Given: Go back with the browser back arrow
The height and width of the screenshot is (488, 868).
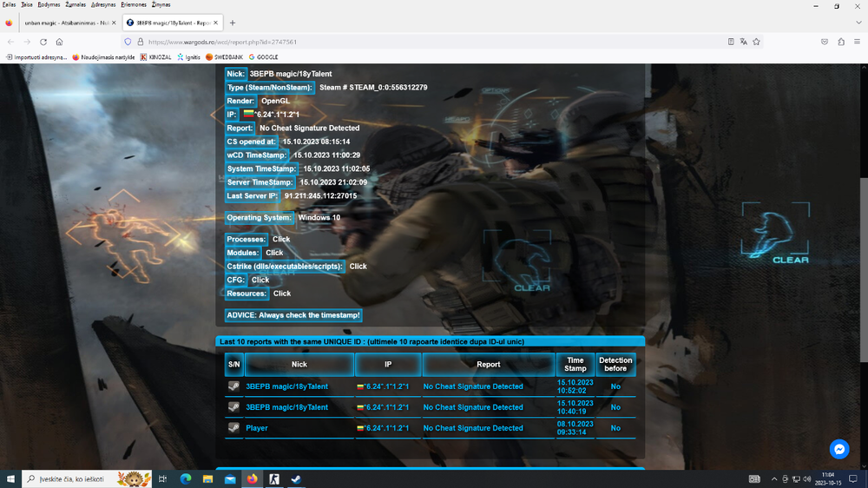Looking at the screenshot, I should [x=10, y=42].
